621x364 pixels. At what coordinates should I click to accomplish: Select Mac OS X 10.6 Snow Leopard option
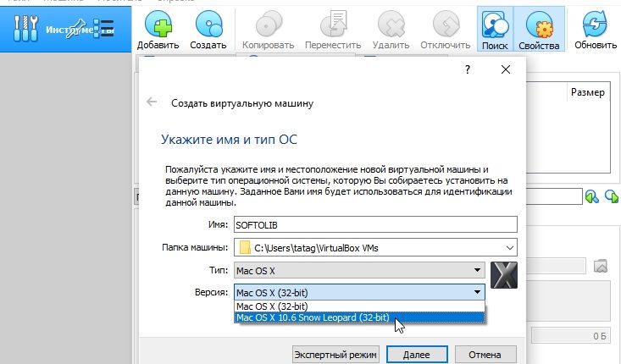point(359,317)
